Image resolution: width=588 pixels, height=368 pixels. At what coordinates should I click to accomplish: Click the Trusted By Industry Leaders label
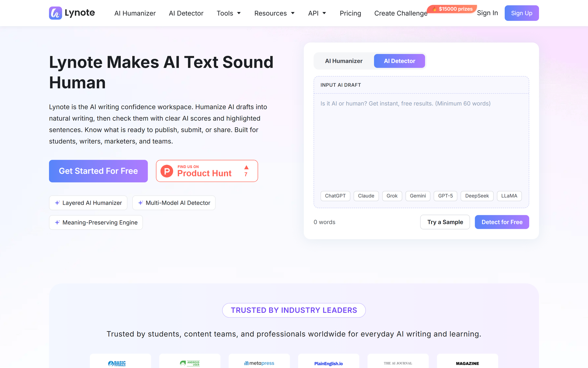point(294,310)
